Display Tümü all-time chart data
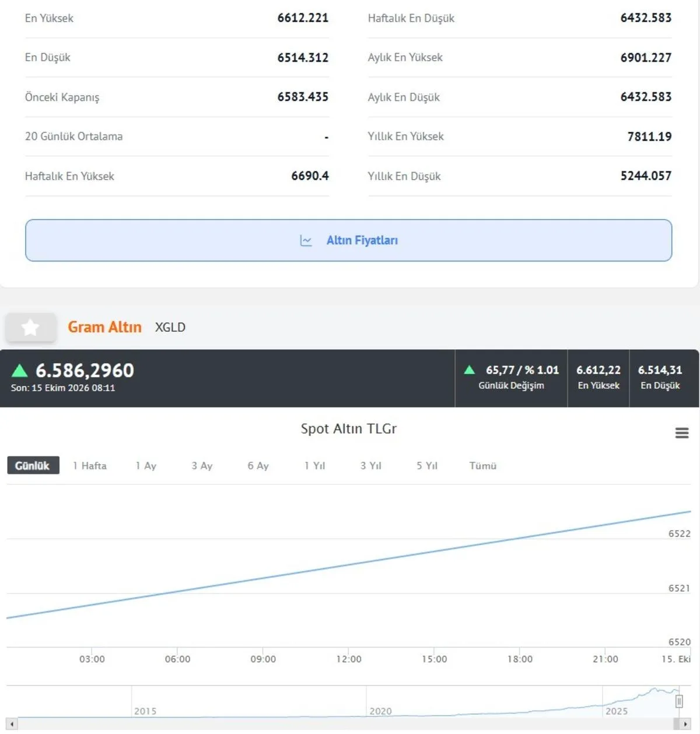This screenshot has width=700, height=734. point(482,465)
